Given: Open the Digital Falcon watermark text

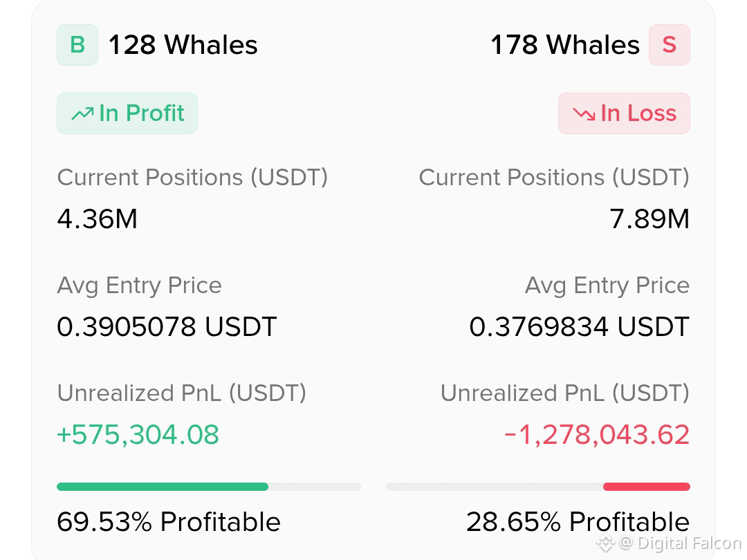Looking at the screenshot, I should [x=681, y=543].
